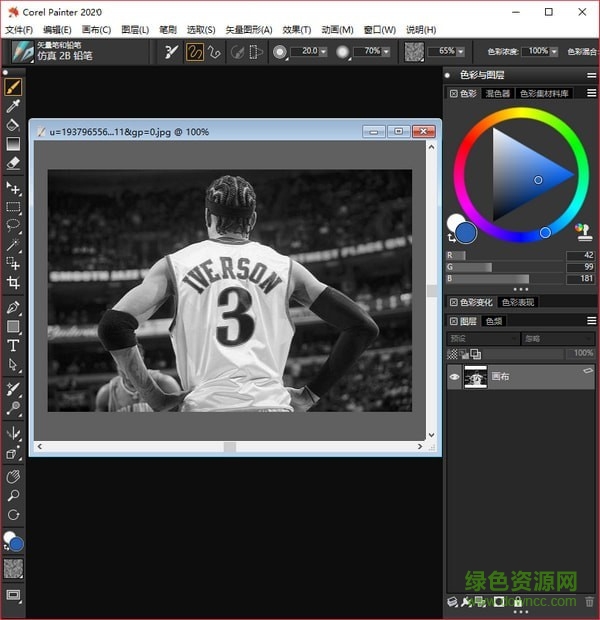Select the Text tool
The height and width of the screenshot is (620, 600).
pyautogui.click(x=13, y=345)
